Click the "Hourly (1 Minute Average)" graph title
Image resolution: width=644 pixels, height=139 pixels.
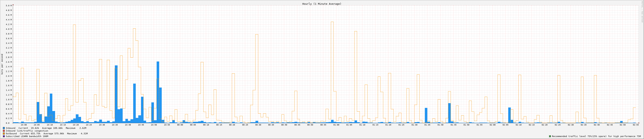click(322, 4)
